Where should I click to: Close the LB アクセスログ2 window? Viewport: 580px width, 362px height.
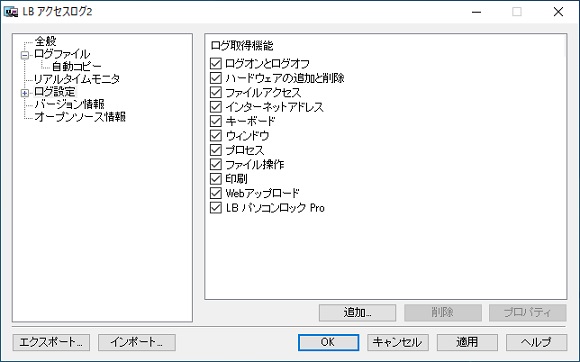[558, 12]
